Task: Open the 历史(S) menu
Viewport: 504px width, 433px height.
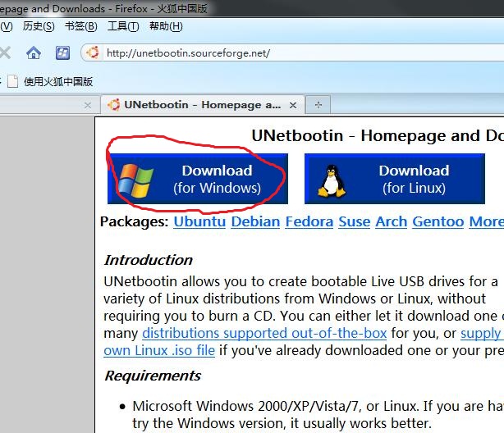Action: [39, 26]
